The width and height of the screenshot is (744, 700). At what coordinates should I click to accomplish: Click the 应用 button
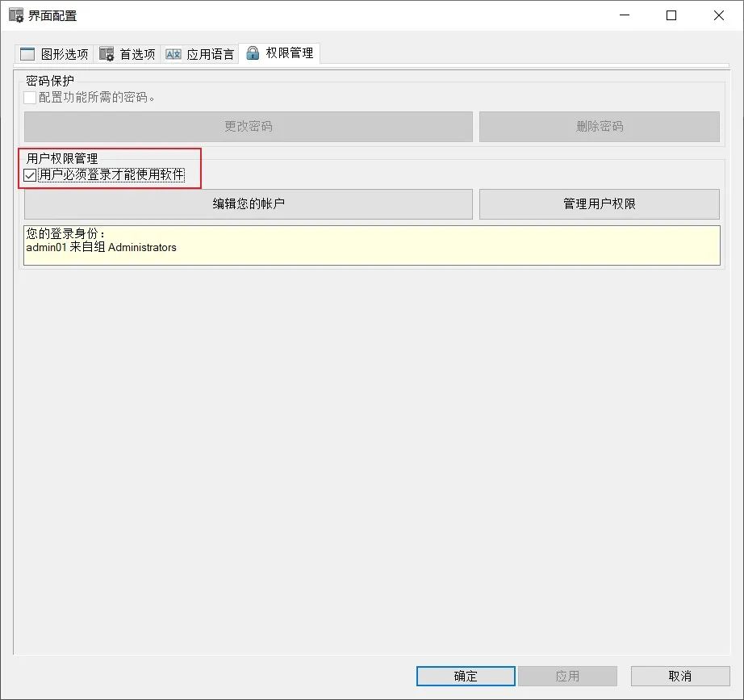568,676
